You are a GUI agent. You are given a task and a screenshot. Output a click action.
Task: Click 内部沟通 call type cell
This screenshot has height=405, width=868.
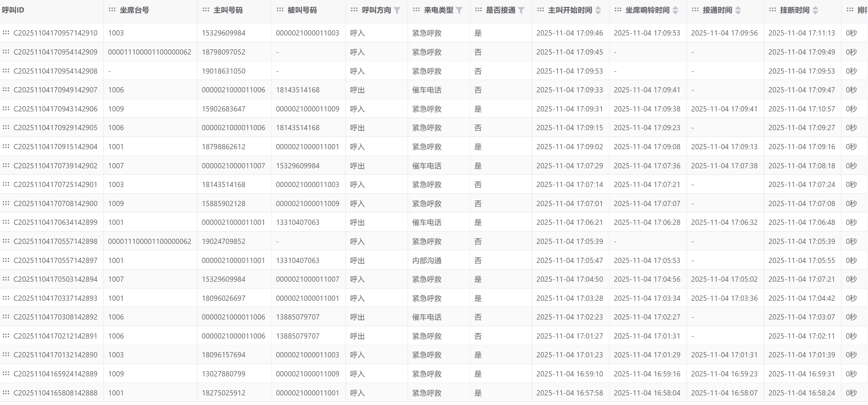427,261
